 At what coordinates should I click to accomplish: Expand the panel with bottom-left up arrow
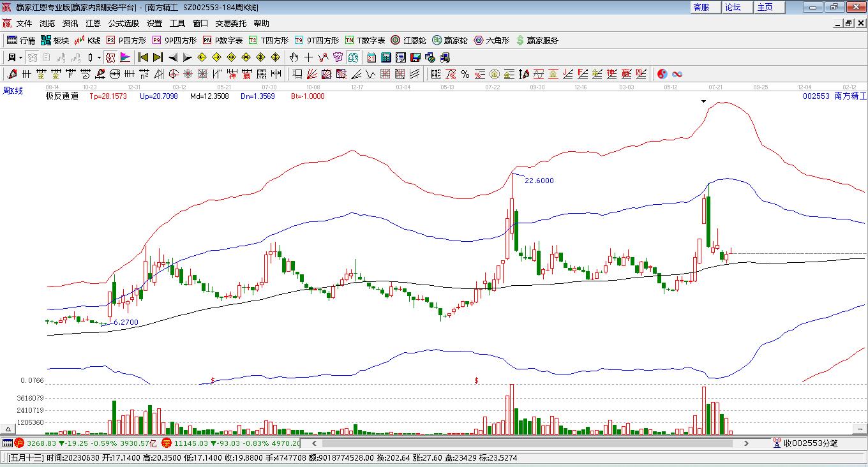click(x=8, y=429)
